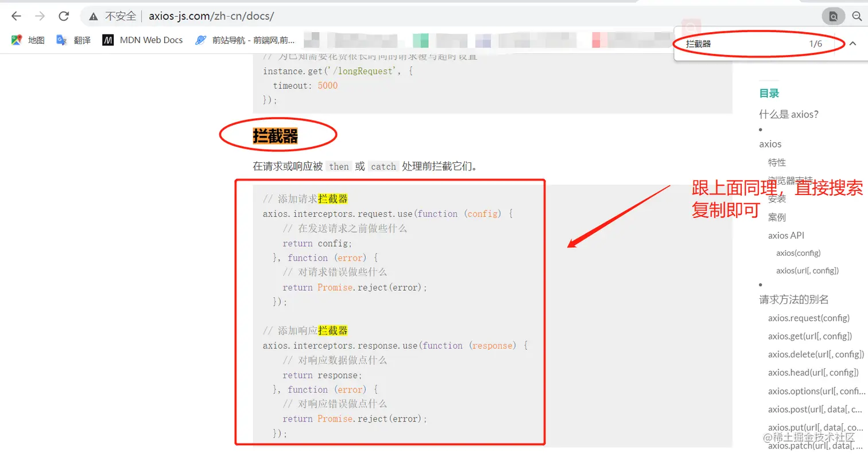Open the 特性 sidebar link
Image resolution: width=868 pixels, height=456 pixels.
pyautogui.click(x=777, y=162)
